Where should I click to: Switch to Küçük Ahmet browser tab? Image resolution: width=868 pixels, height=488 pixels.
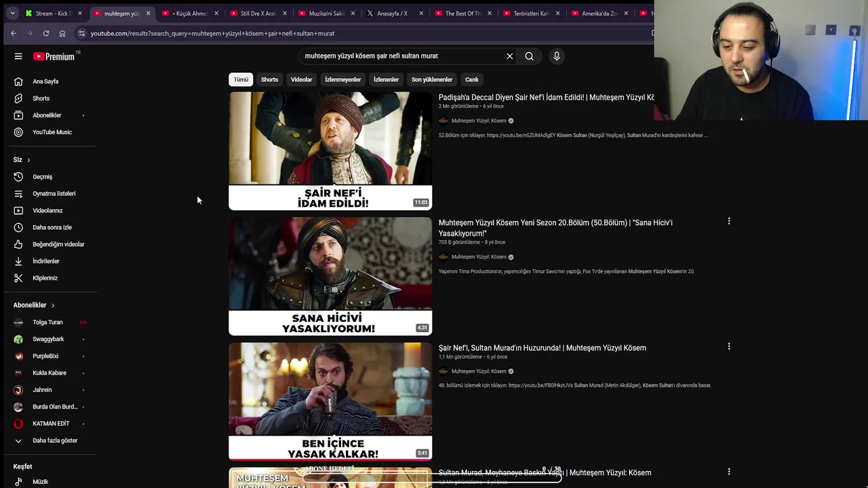pyautogui.click(x=191, y=14)
